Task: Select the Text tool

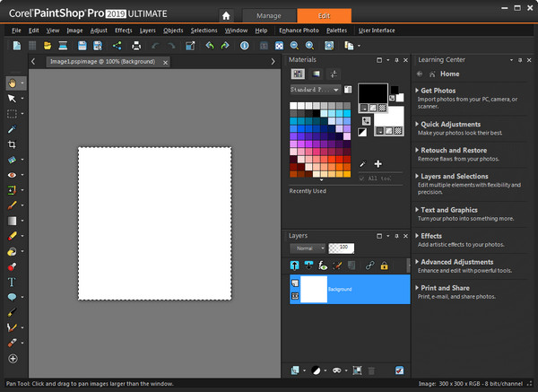Action: [x=12, y=282]
